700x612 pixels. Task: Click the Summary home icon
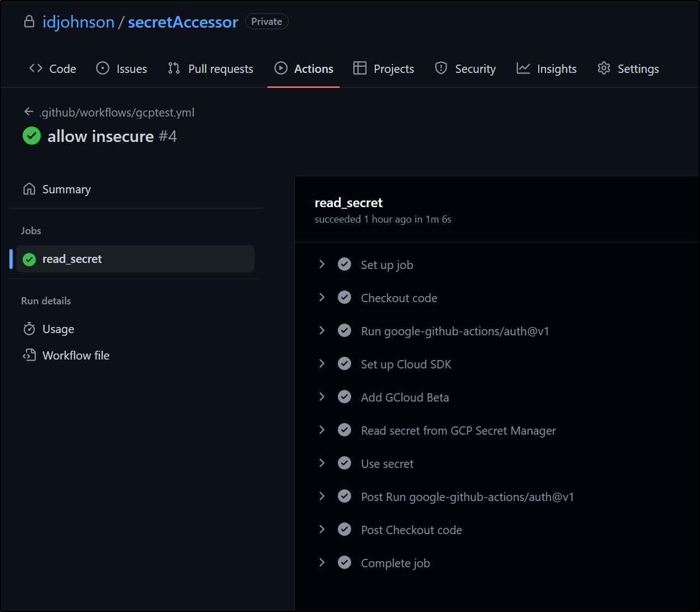[29, 189]
